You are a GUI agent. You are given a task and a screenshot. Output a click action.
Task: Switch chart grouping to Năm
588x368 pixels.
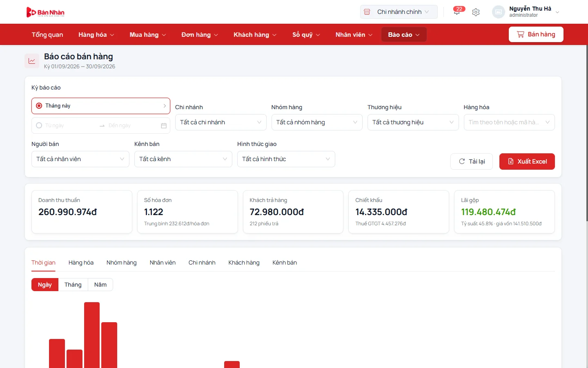(x=100, y=285)
